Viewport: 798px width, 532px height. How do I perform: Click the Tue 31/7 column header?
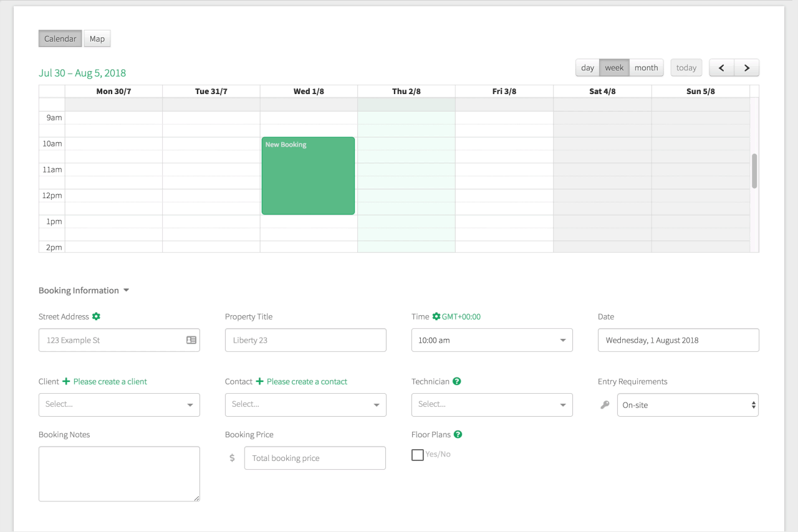tap(211, 92)
